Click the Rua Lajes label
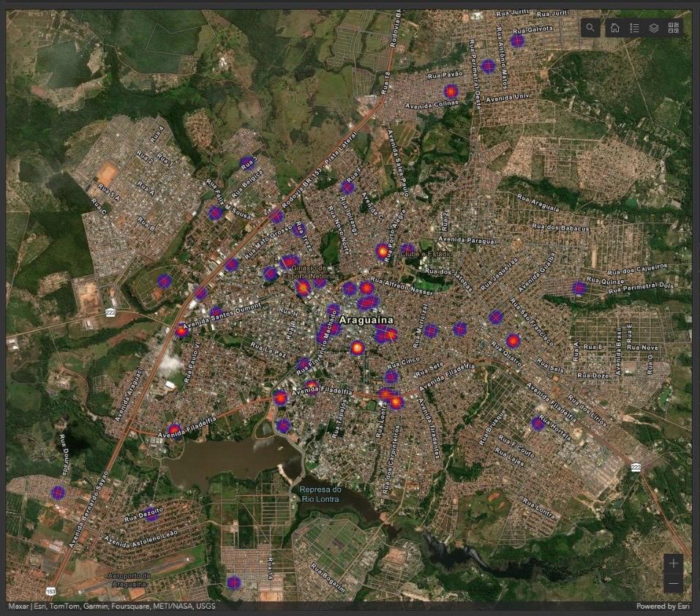700x616 pixels. tap(509, 457)
